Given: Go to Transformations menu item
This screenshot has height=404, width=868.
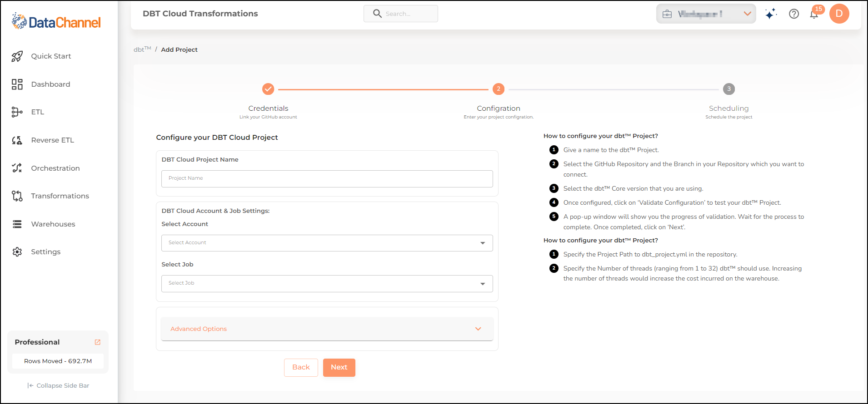Looking at the screenshot, I should tap(60, 196).
